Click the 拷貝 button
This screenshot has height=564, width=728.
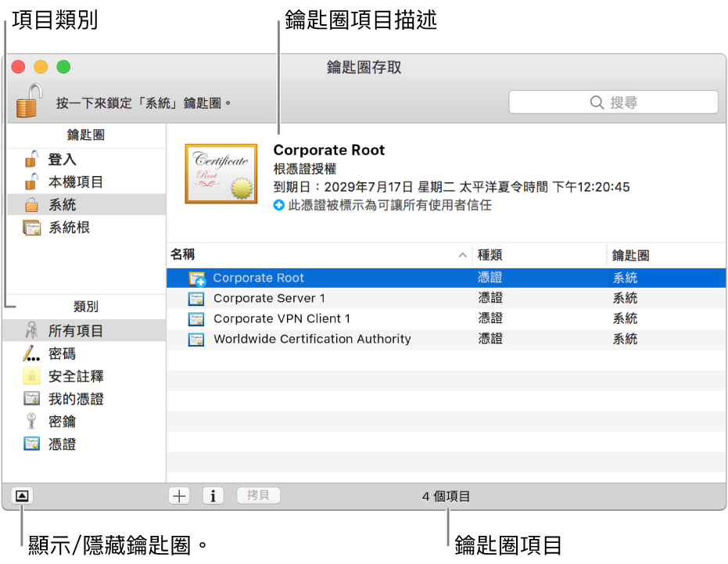coord(258,495)
